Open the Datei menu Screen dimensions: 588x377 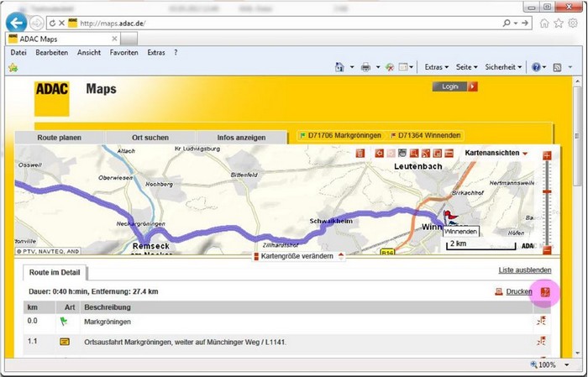(18, 52)
